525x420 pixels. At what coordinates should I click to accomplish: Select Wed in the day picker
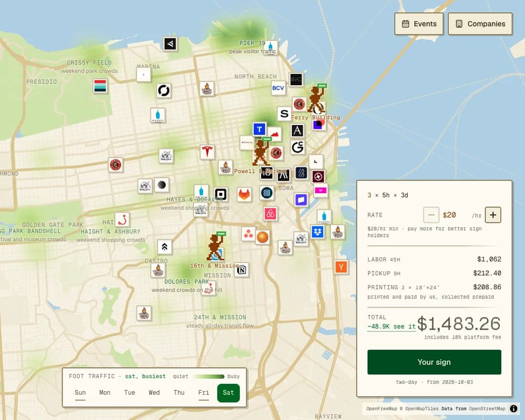[x=154, y=393]
